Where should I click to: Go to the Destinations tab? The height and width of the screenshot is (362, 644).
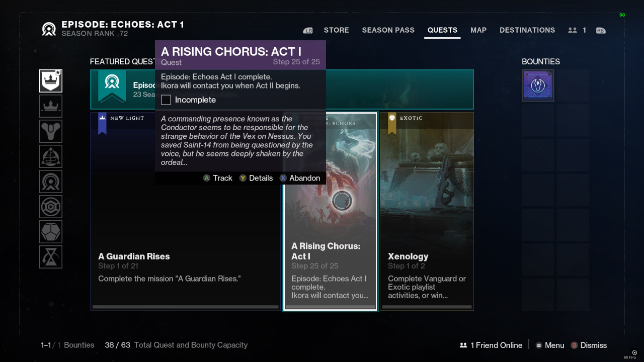point(527,30)
